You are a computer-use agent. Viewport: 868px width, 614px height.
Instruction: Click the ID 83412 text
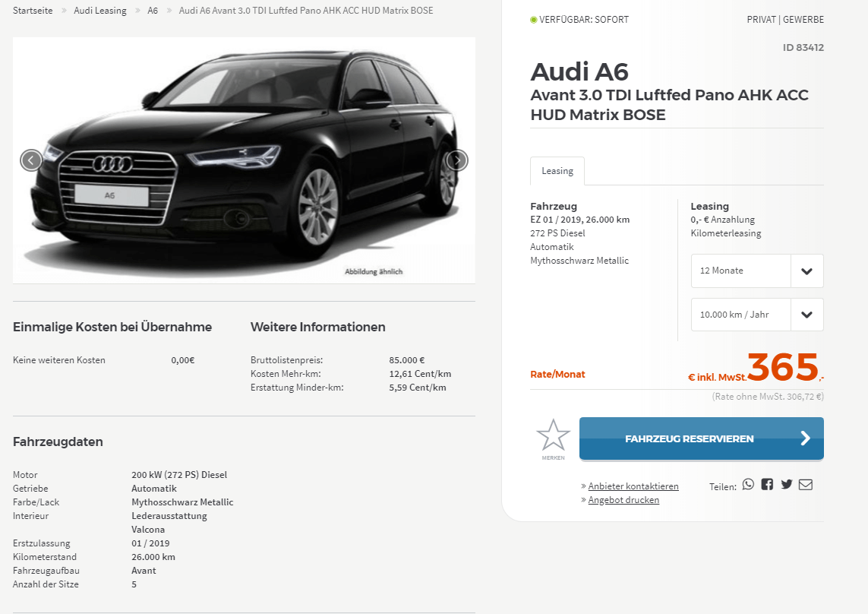(803, 48)
